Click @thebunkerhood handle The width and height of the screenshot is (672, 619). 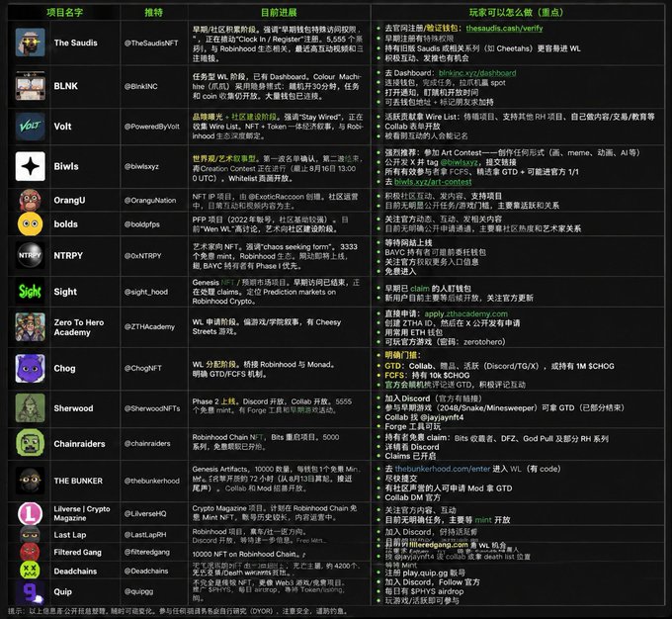[x=152, y=481]
